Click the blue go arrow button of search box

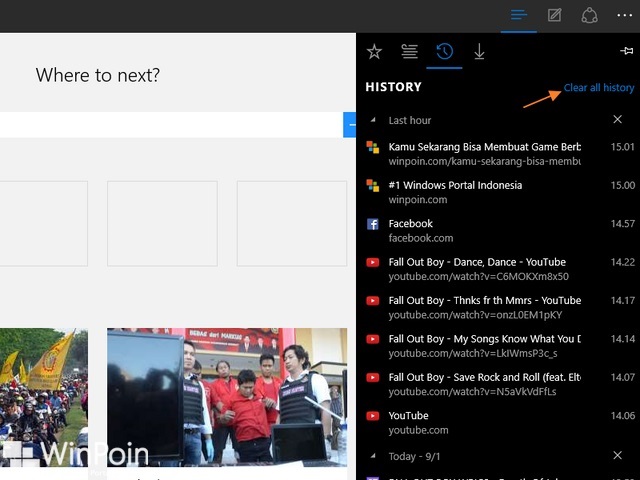[x=349, y=124]
